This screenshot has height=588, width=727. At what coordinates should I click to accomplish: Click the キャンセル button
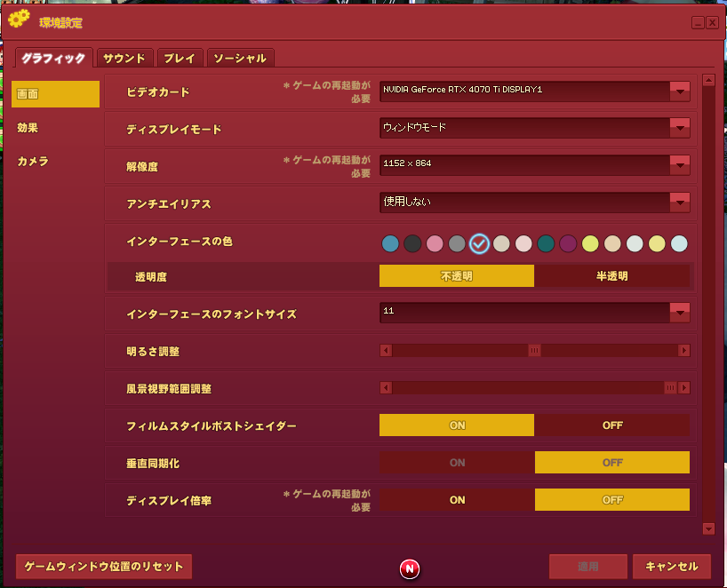(x=671, y=566)
